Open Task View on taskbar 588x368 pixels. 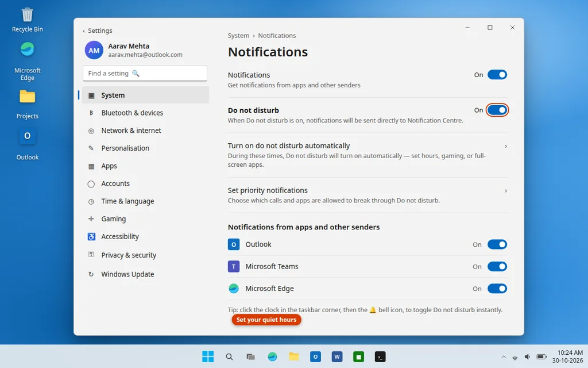click(x=250, y=356)
